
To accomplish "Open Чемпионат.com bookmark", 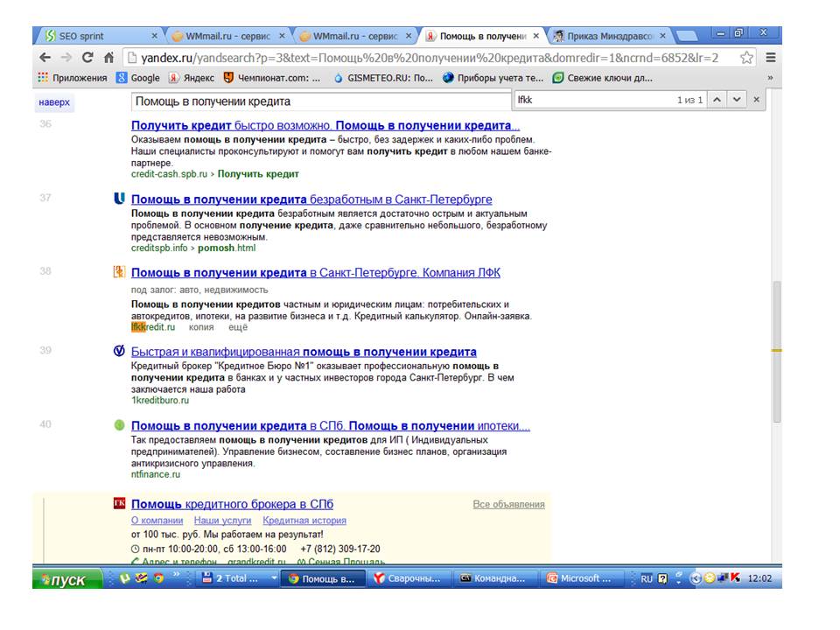I will 272,78.
